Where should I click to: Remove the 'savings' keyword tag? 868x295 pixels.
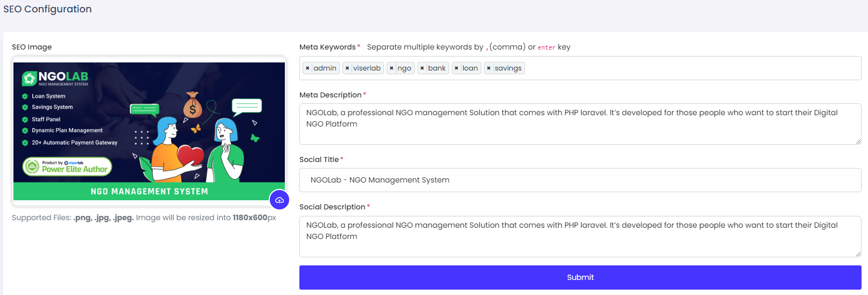point(489,68)
